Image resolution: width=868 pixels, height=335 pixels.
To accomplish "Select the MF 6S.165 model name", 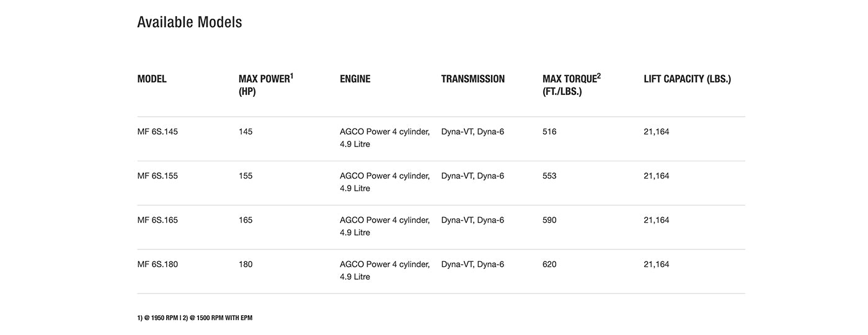I will pos(157,220).
